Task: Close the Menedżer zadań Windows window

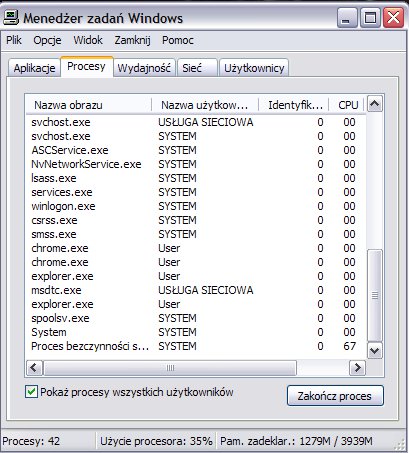Action: tap(393, 17)
